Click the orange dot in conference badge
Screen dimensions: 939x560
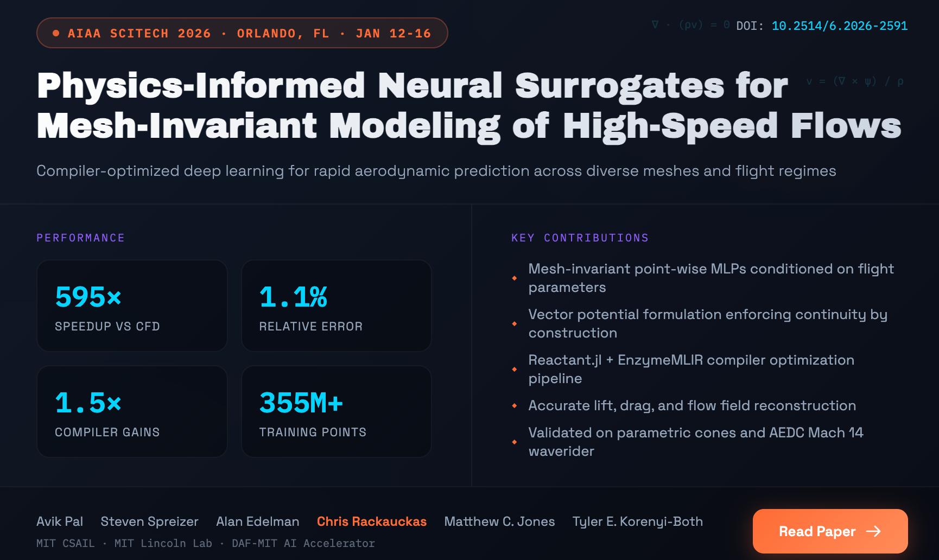coord(56,33)
